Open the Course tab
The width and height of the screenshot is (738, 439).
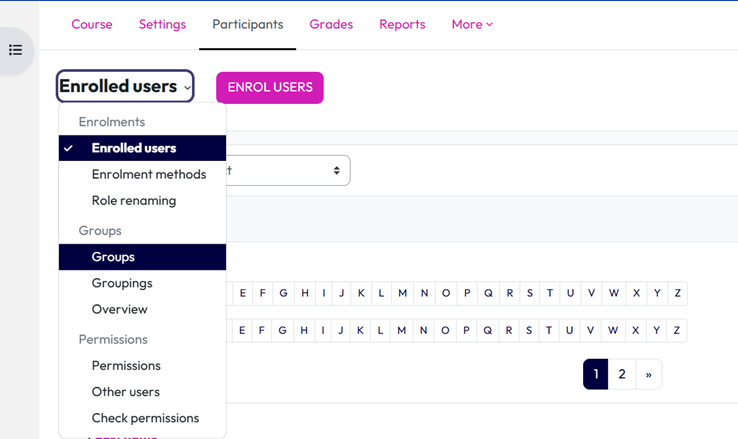tap(92, 24)
